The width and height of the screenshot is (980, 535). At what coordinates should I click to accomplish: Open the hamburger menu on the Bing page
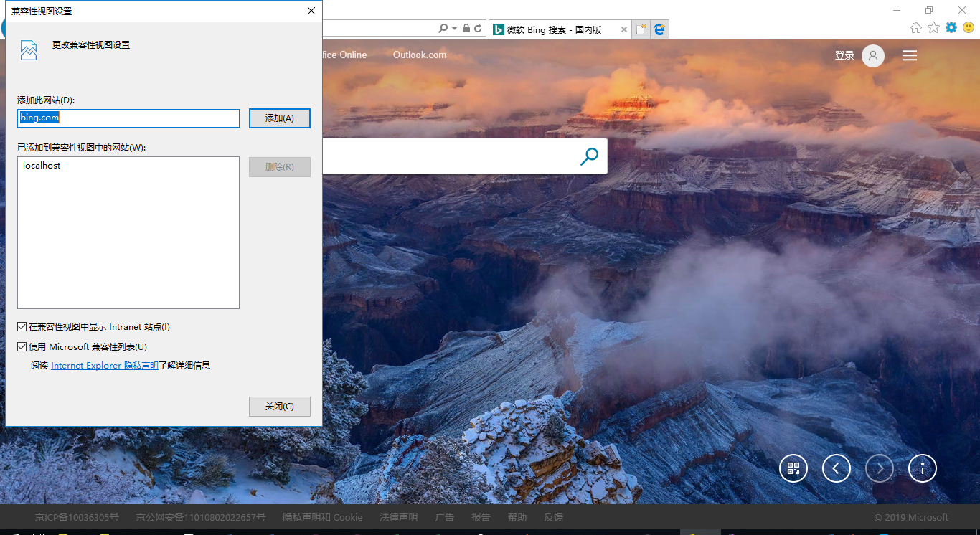(x=909, y=55)
